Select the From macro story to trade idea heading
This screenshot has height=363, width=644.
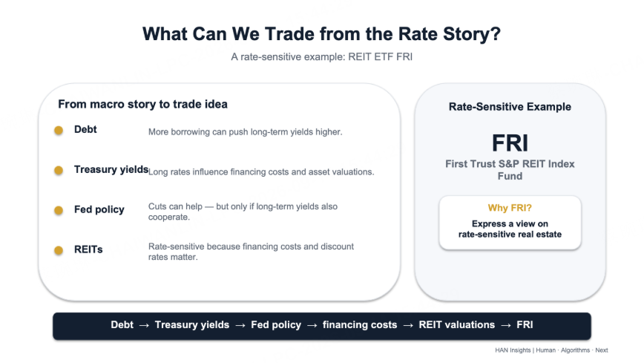coord(142,104)
